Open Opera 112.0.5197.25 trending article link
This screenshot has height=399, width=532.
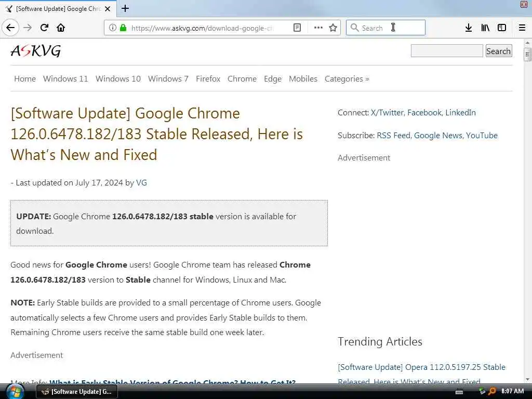[x=421, y=374]
